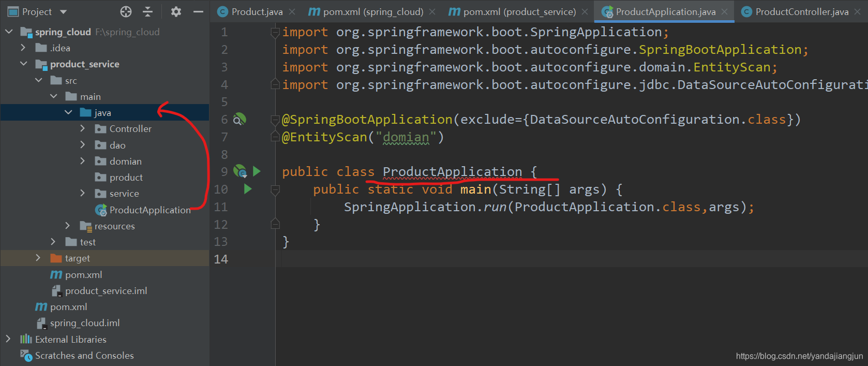Toggle imports fold marker on line 1
This screenshot has width=868, height=366.
click(x=275, y=33)
